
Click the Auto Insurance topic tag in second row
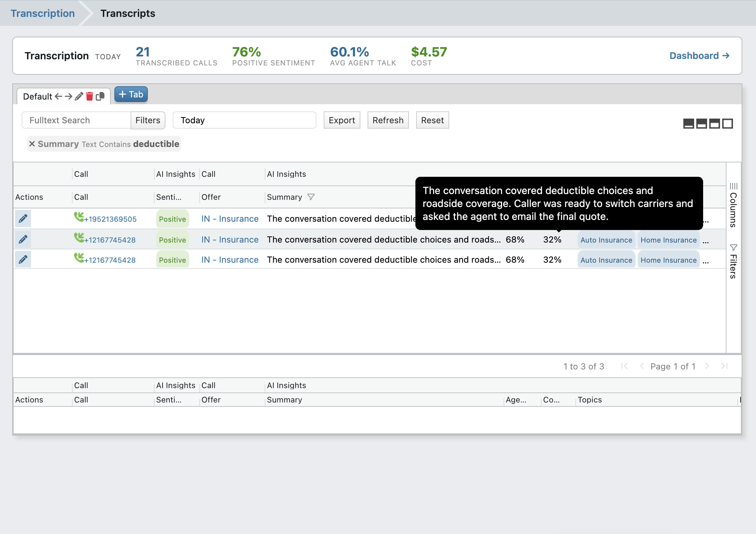pyautogui.click(x=606, y=240)
